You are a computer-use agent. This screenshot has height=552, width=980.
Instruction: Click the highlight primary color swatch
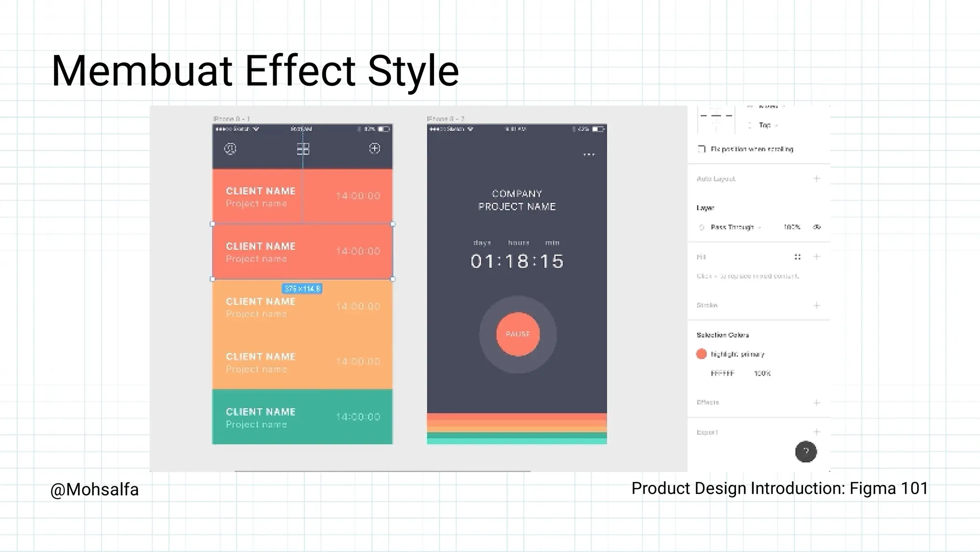click(702, 354)
